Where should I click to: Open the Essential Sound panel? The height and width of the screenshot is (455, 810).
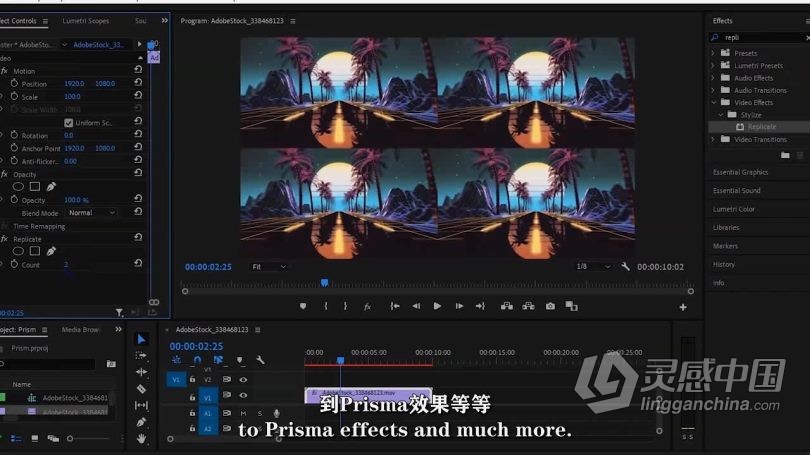point(737,191)
